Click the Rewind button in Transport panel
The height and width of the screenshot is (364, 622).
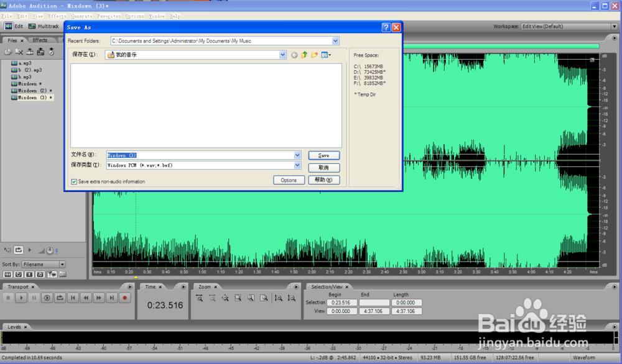click(x=86, y=298)
